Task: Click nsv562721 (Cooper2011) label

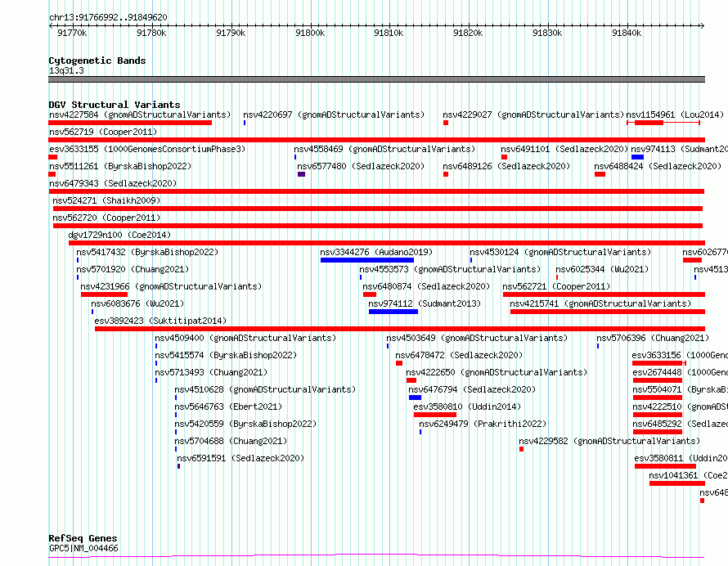Action: coord(556,286)
